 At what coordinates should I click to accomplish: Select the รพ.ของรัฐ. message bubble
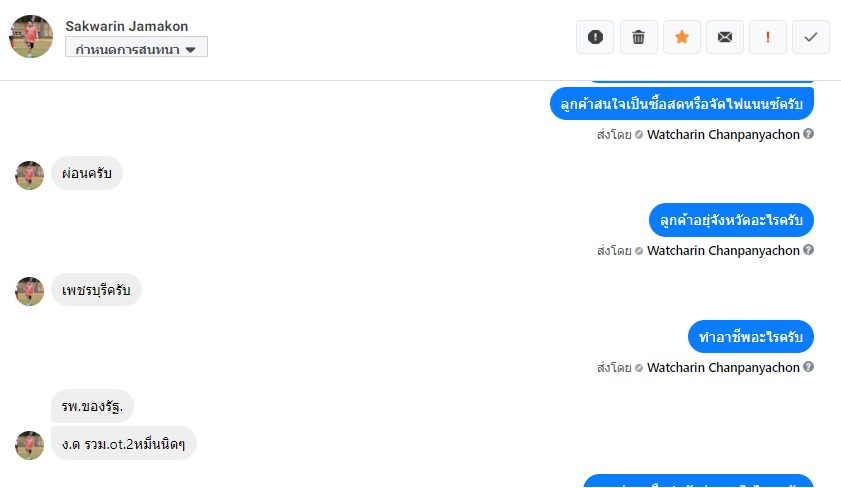point(92,406)
